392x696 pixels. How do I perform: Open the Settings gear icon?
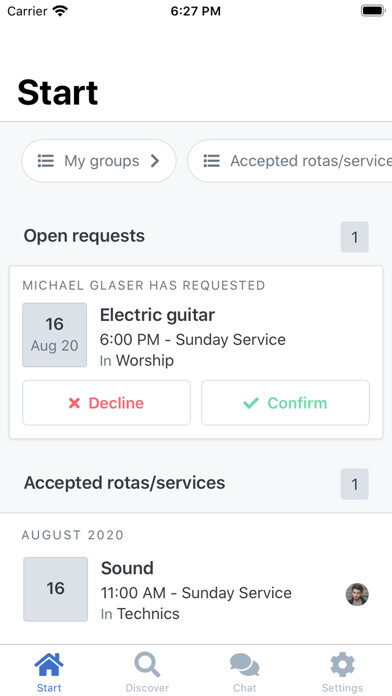tap(342, 665)
